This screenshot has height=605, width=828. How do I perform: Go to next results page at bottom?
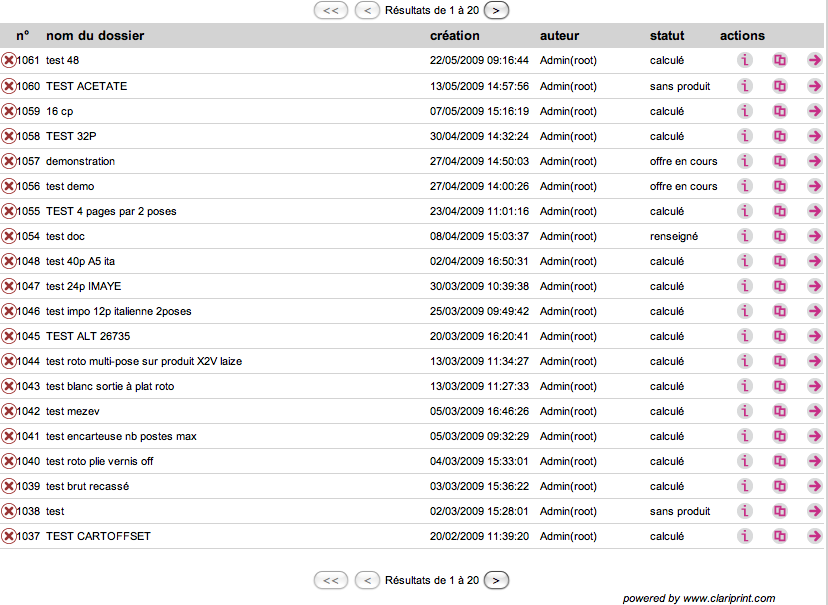pos(497,580)
